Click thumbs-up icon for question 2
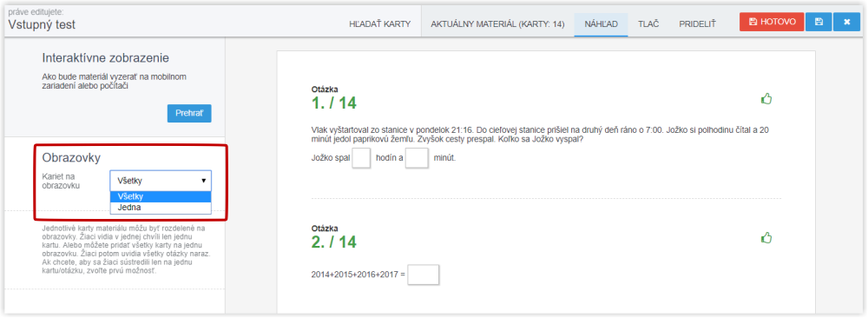 click(766, 238)
